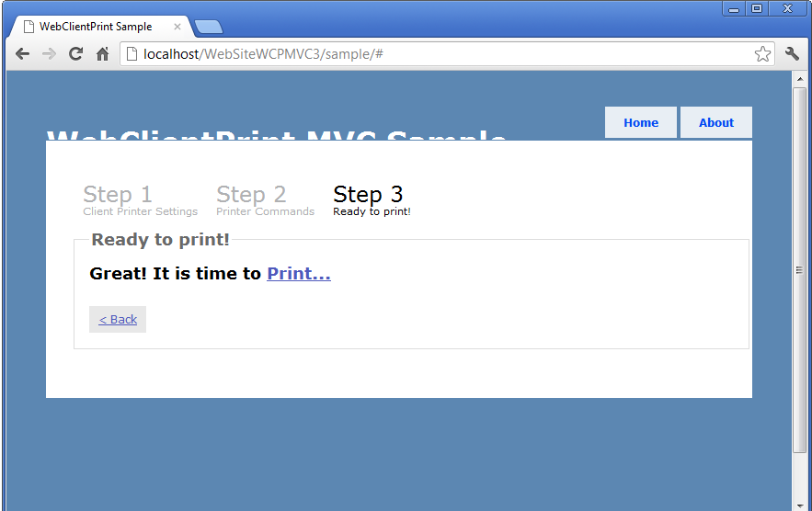
Task: Click the browser forward arrow
Action: coord(49,54)
